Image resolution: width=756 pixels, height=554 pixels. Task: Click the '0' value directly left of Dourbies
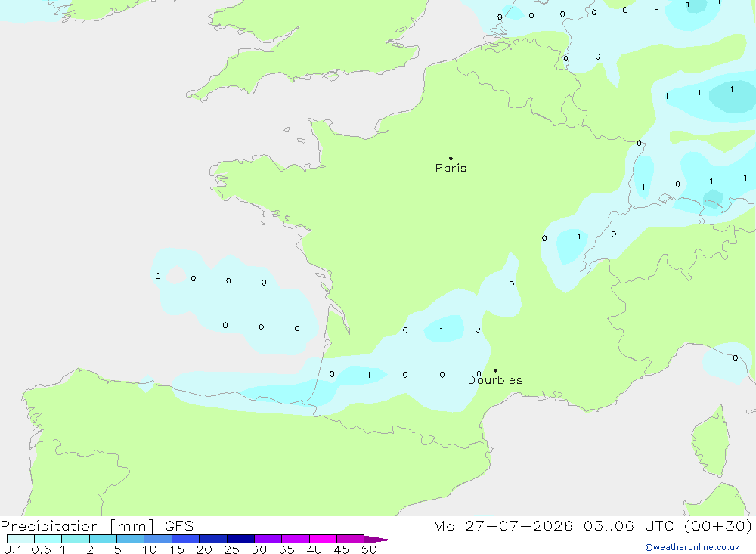coord(479,374)
